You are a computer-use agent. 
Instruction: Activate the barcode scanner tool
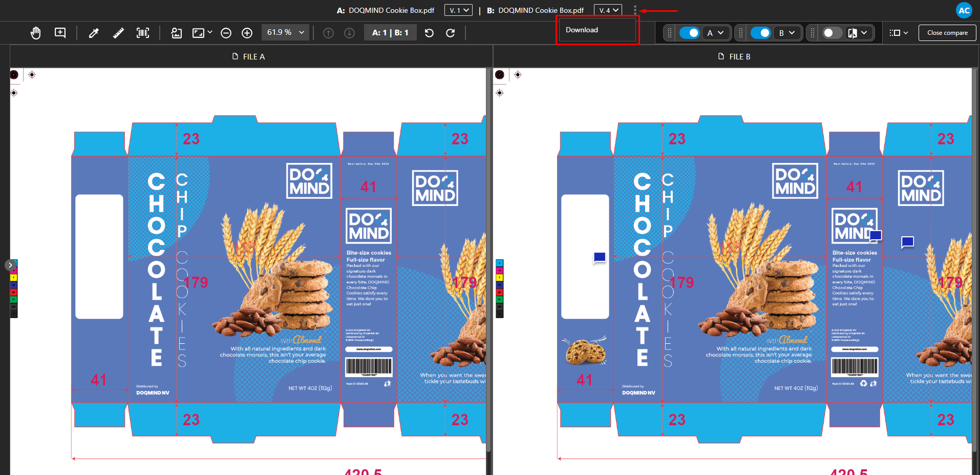pos(143,33)
